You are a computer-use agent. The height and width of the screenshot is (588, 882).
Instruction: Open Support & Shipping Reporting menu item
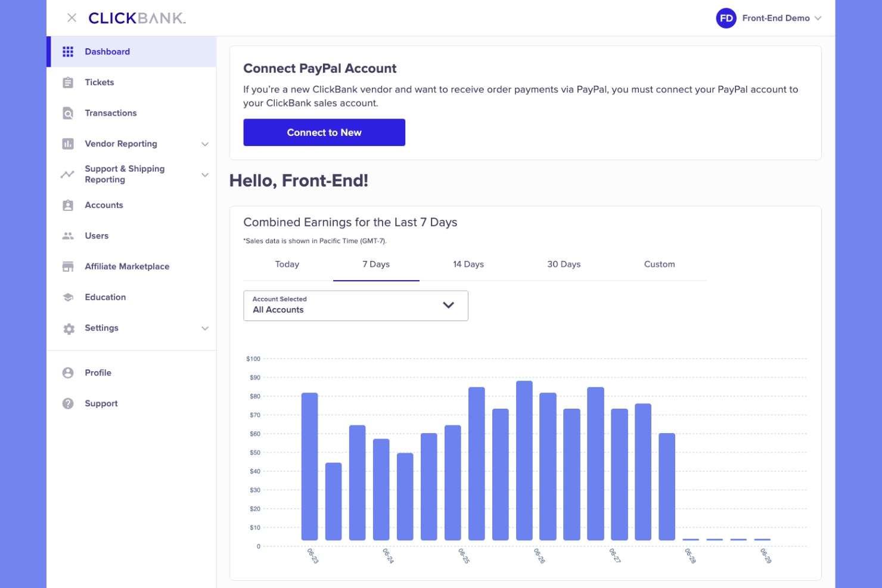(132, 175)
